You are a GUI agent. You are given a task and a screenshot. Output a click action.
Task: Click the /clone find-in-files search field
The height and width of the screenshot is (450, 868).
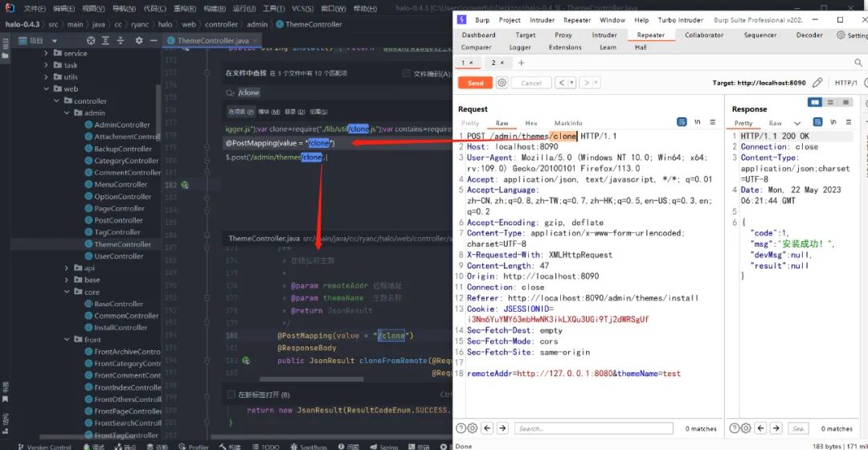click(x=338, y=92)
